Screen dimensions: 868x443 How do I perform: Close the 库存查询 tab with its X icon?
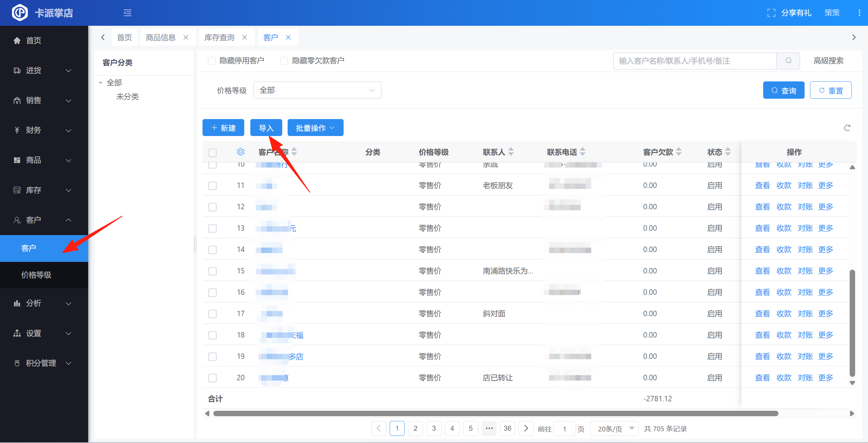245,37
